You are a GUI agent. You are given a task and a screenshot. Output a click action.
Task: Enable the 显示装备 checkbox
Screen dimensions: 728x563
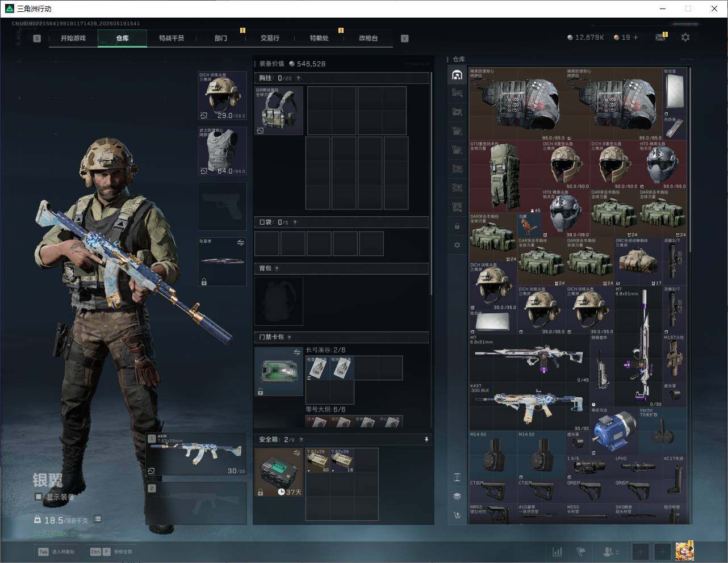[x=38, y=497]
